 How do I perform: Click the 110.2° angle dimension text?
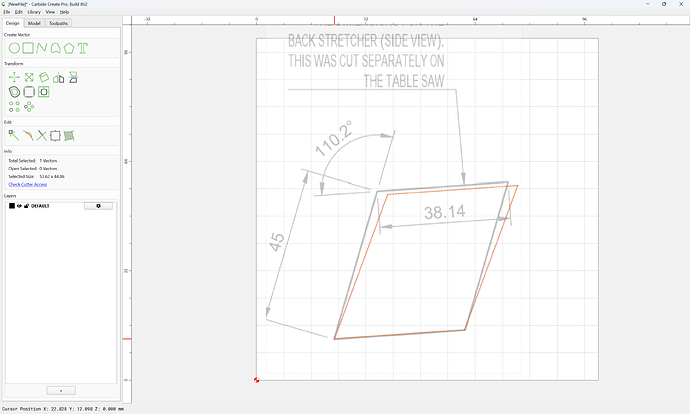point(334,139)
